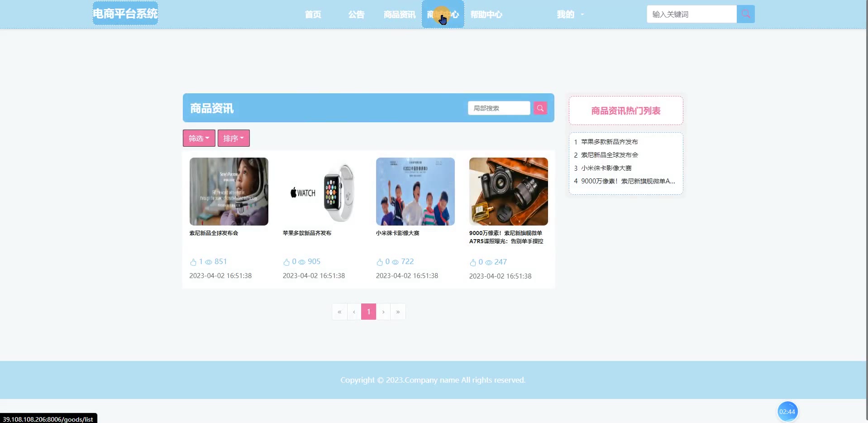
Task: Open the 公告 navigation item
Action: [x=356, y=14]
